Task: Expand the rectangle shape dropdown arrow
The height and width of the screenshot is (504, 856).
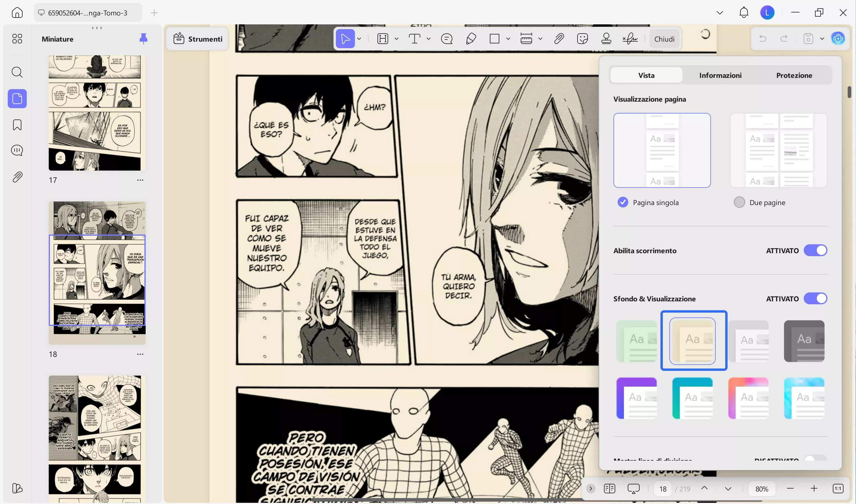Action: 508,39
